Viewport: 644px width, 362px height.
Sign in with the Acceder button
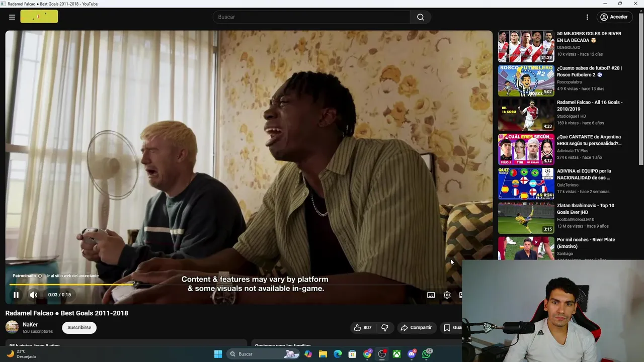point(614,17)
